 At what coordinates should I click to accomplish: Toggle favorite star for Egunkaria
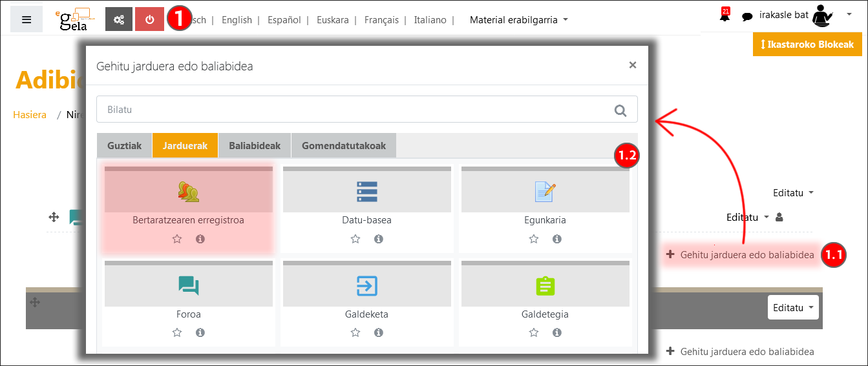coord(534,239)
